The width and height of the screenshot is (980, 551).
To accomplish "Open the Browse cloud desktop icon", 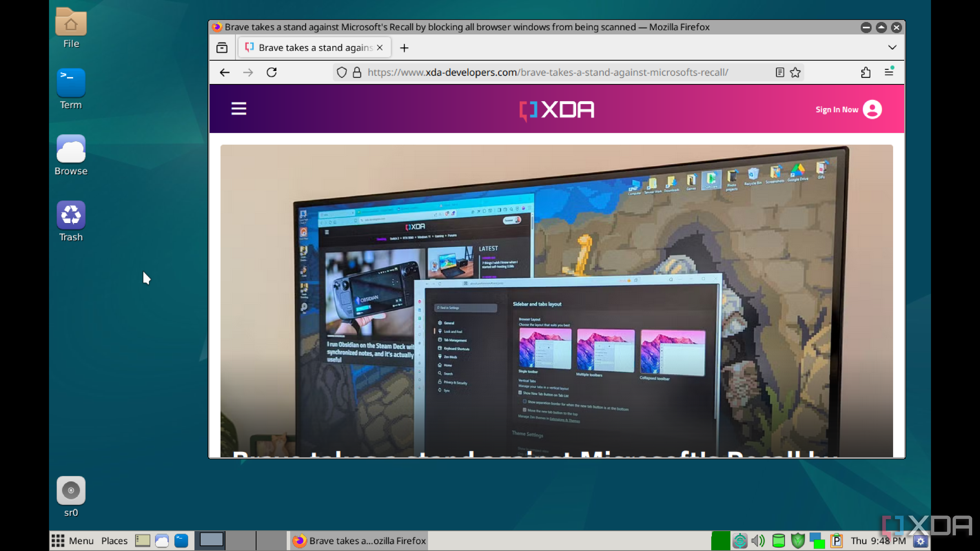I will coord(71,155).
